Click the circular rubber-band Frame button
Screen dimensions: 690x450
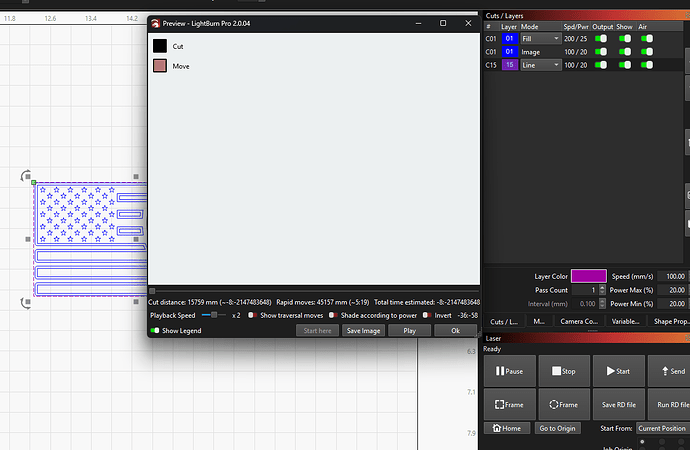564,404
